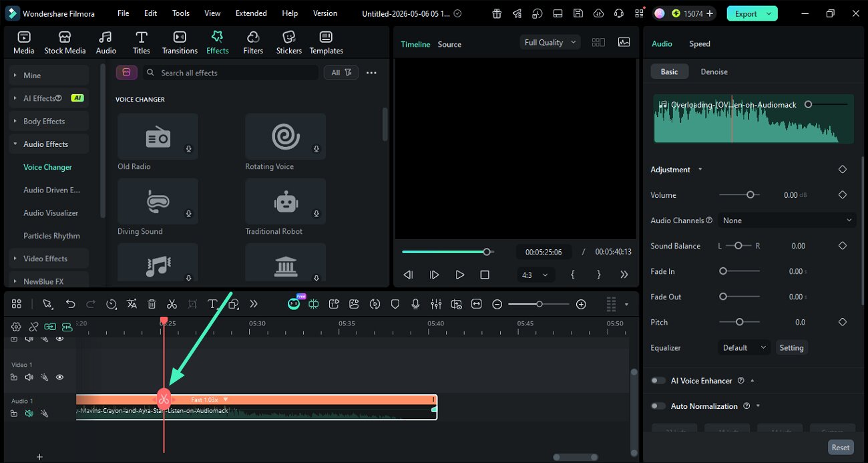Image resolution: width=868 pixels, height=463 pixels.
Task: Open the Stickers tab
Action: click(x=288, y=43)
